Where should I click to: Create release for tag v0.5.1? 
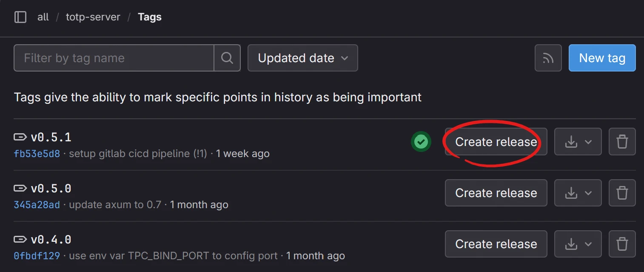pyautogui.click(x=496, y=142)
